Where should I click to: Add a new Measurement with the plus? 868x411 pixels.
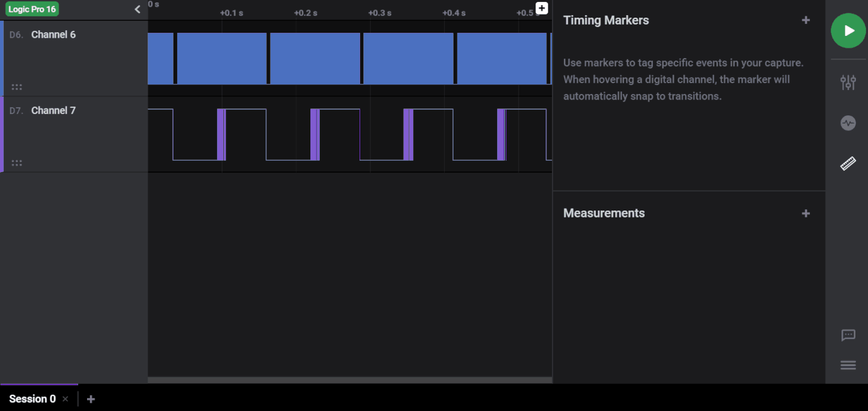click(806, 213)
